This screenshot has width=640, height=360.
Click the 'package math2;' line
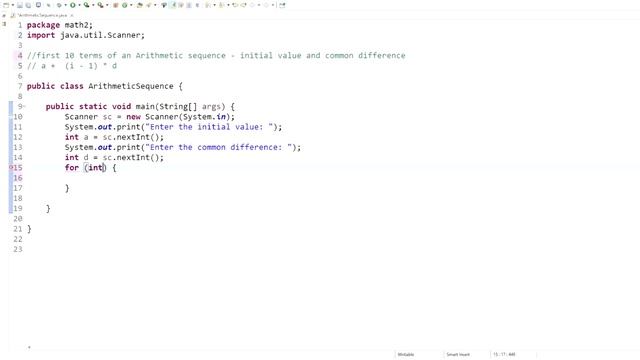pyautogui.click(x=60, y=25)
